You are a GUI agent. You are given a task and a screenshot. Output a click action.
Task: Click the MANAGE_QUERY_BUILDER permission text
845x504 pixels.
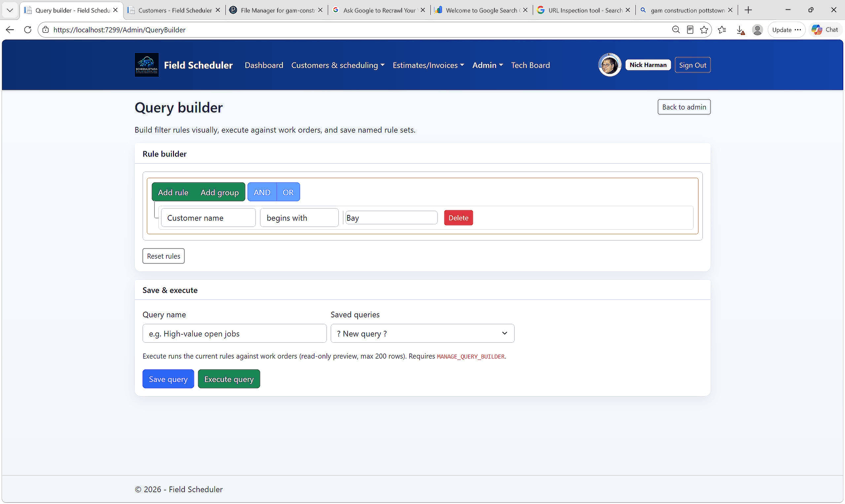point(471,357)
